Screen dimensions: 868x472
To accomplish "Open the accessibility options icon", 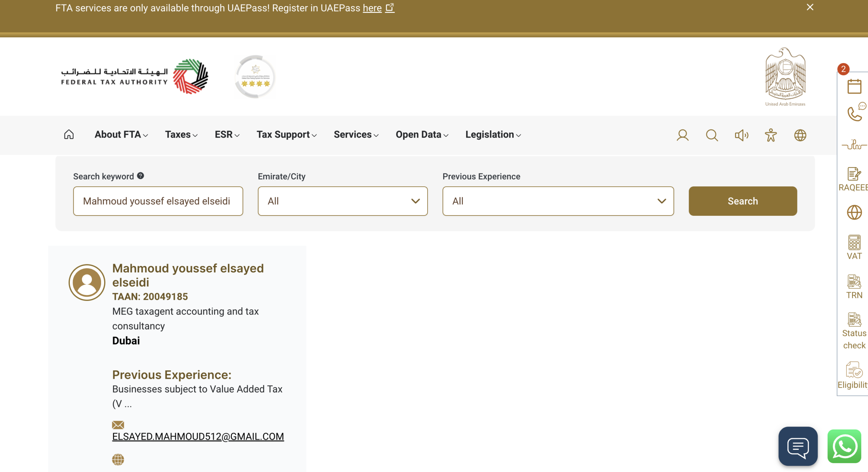I will click(771, 135).
